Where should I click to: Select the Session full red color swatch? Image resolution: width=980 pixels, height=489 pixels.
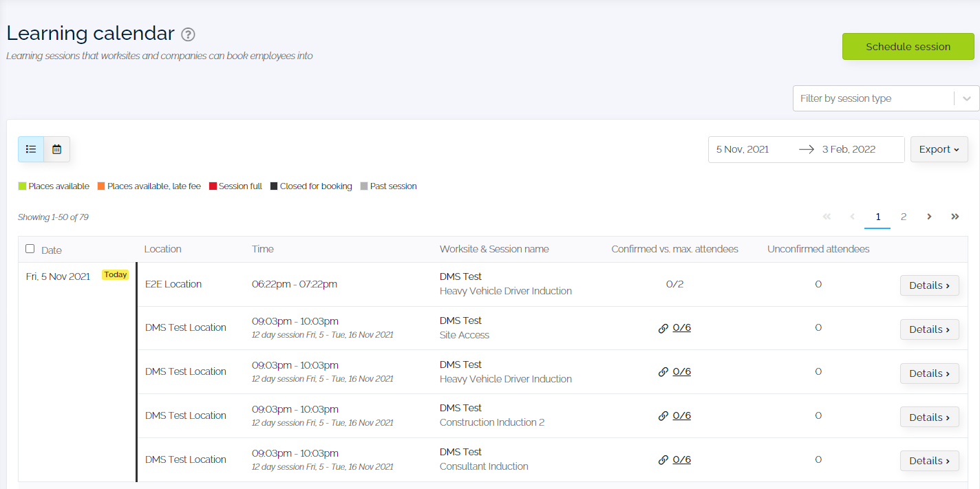pyautogui.click(x=212, y=186)
